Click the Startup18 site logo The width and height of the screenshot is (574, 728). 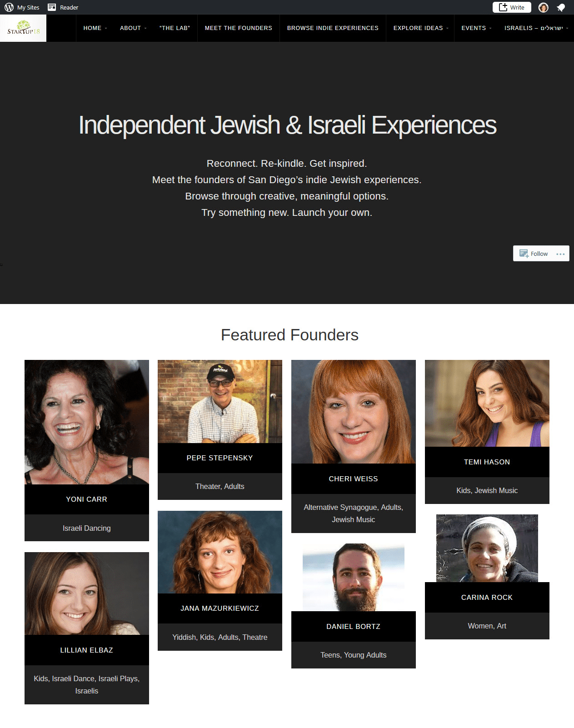pyautogui.click(x=23, y=28)
